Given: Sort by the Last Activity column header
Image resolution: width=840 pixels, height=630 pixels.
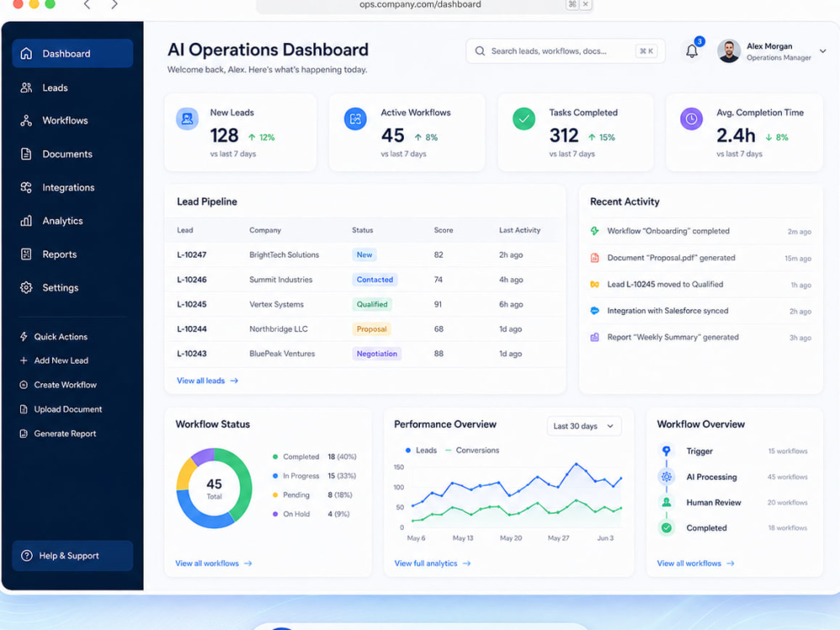Looking at the screenshot, I should click(520, 230).
